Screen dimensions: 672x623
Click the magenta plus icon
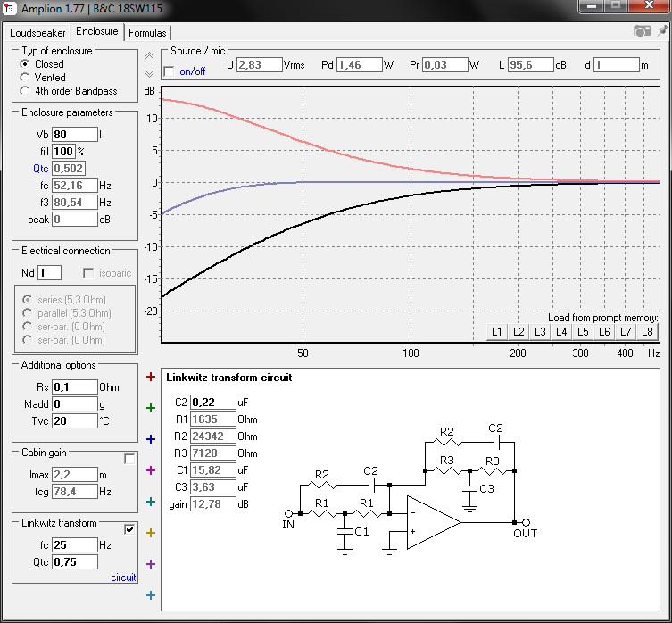coord(151,470)
